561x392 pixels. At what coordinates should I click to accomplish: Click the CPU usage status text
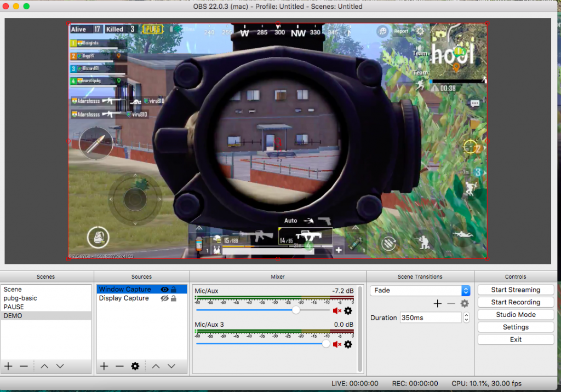[x=486, y=383]
